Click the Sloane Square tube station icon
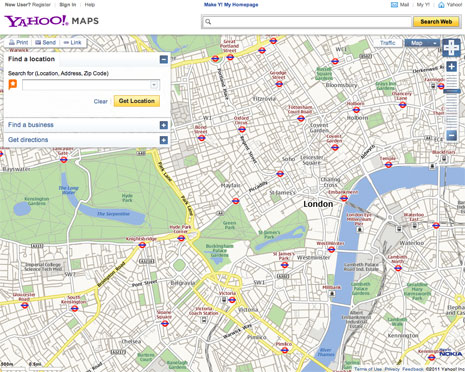This screenshot has width=465, height=372. (165, 323)
